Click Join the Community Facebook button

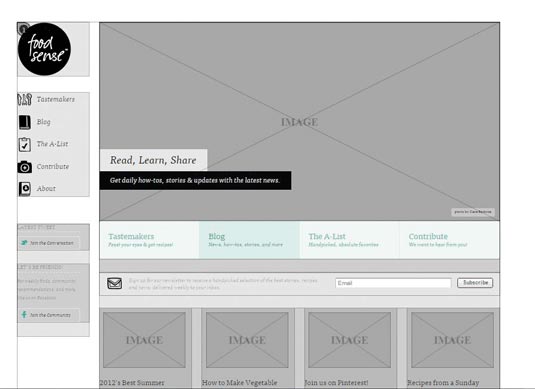coord(49,315)
